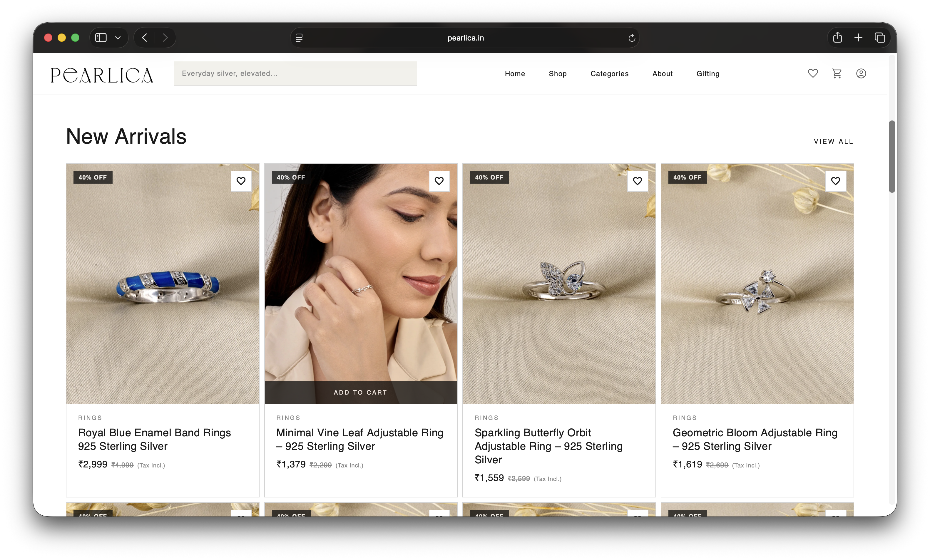Image resolution: width=930 pixels, height=560 pixels.
Task: Go to the Gifting page
Action: [708, 73]
